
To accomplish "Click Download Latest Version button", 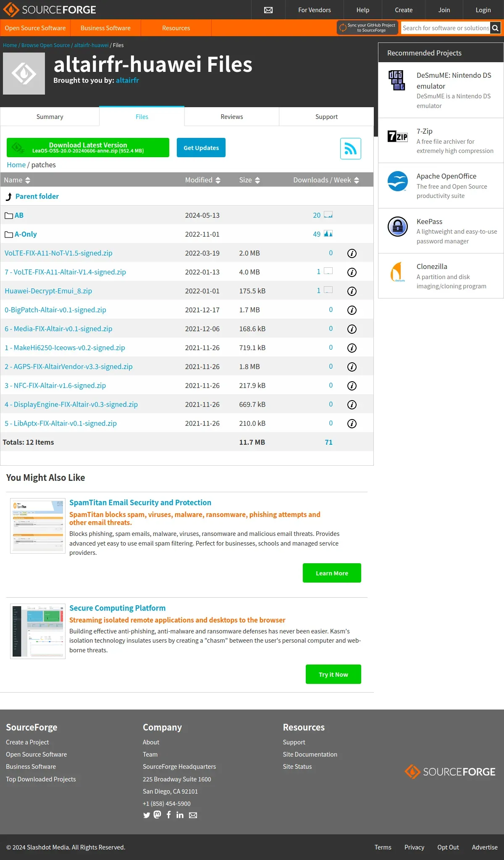I will coord(88,148).
